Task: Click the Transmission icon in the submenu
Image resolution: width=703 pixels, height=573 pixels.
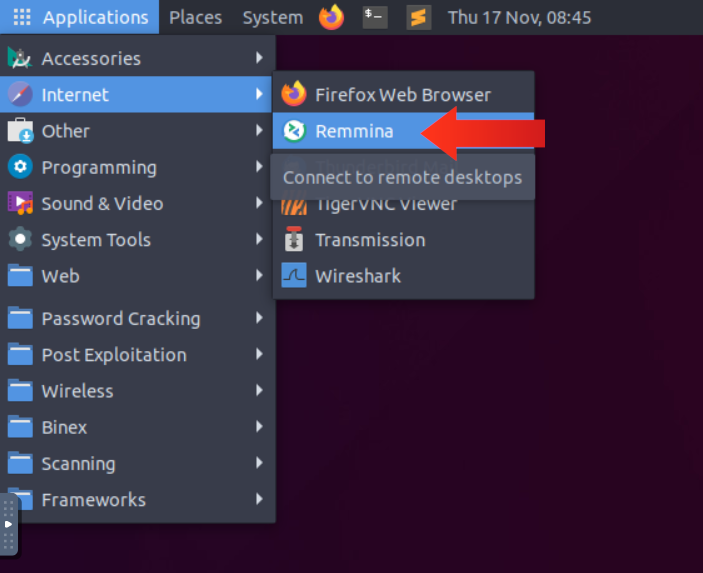Action: (x=294, y=240)
